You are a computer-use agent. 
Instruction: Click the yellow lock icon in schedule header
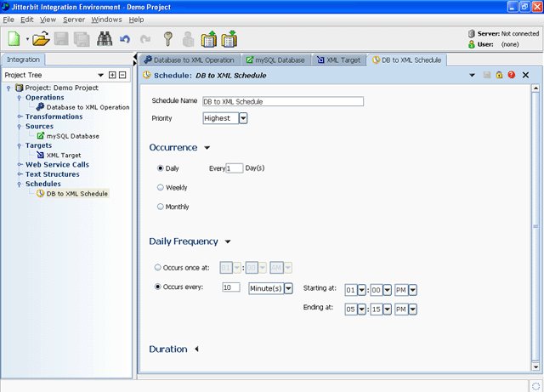pos(499,75)
